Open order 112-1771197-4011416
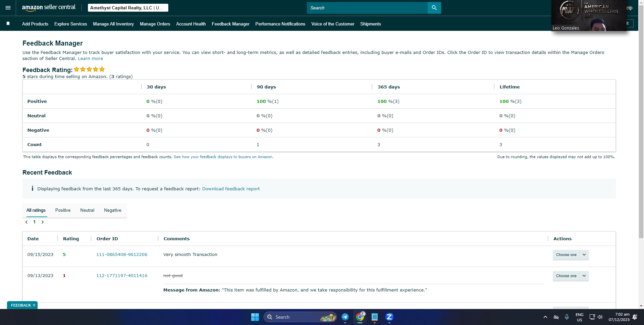Viewport: 644px width, 325px height. pos(122,276)
